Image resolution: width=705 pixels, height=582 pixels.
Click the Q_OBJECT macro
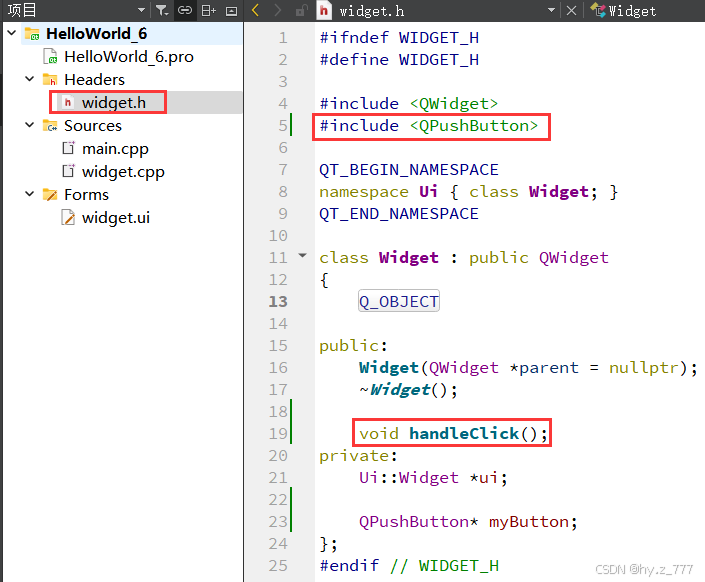(x=399, y=301)
